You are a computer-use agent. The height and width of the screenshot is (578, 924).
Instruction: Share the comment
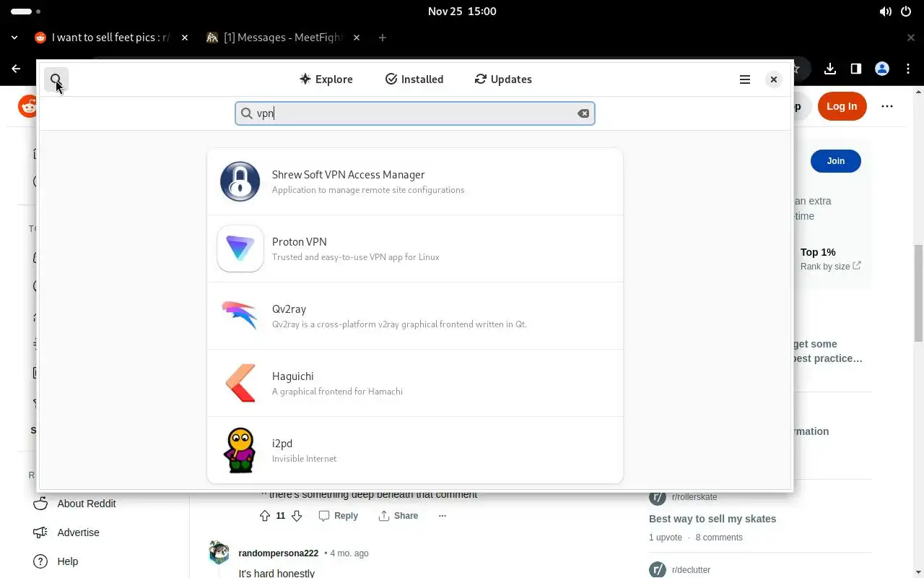click(x=398, y=516)
